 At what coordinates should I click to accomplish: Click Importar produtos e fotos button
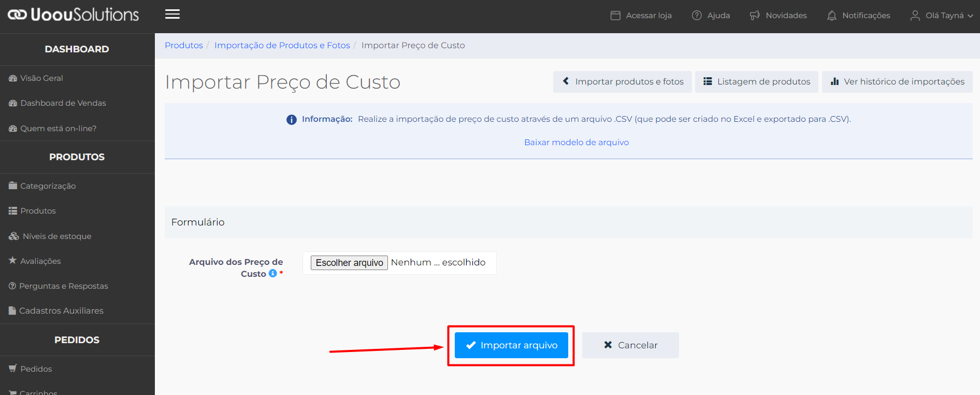click(623, 82)
